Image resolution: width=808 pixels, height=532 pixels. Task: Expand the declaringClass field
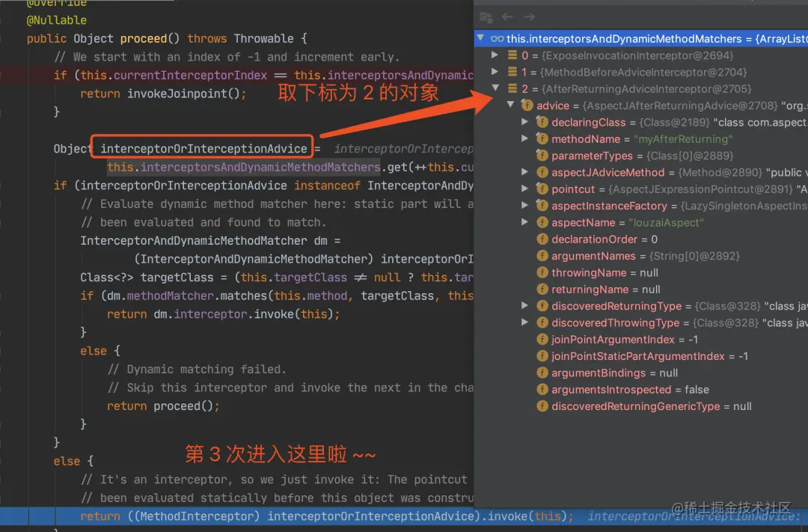(524, 122)
